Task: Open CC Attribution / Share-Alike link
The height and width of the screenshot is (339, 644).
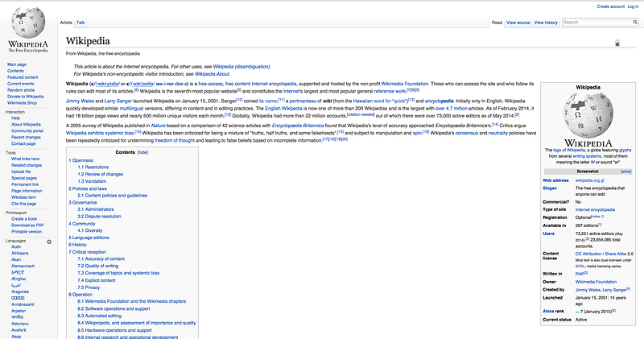Action: [x=601, y=254]
